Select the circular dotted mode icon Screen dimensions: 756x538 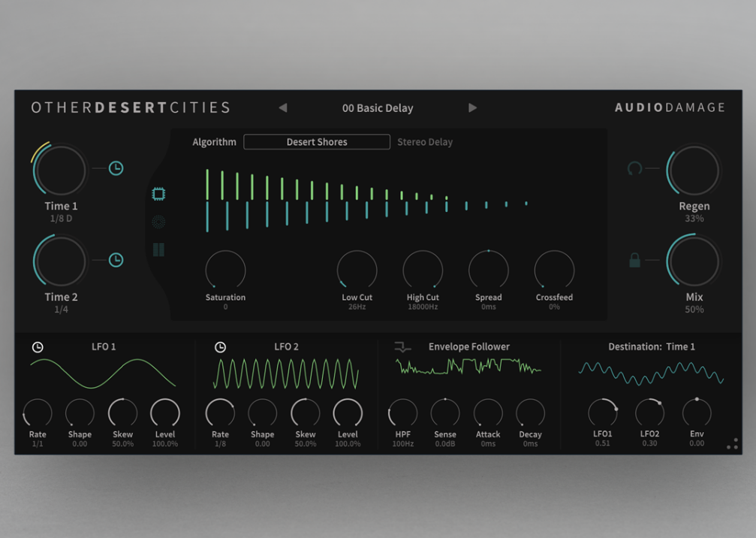click(158, 222)
